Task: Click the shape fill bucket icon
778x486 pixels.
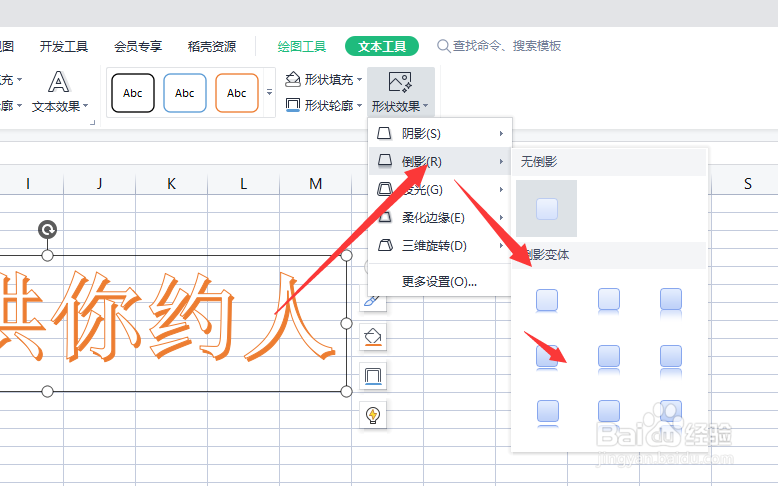Action: 293,79
